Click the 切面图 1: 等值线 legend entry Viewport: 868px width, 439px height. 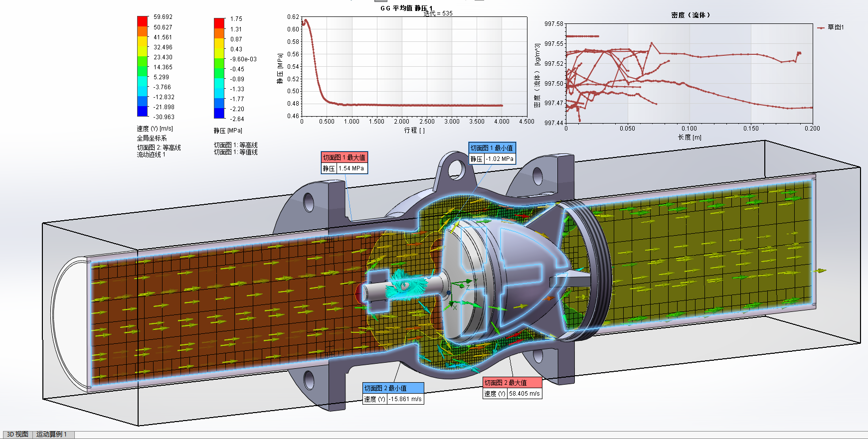236,152
